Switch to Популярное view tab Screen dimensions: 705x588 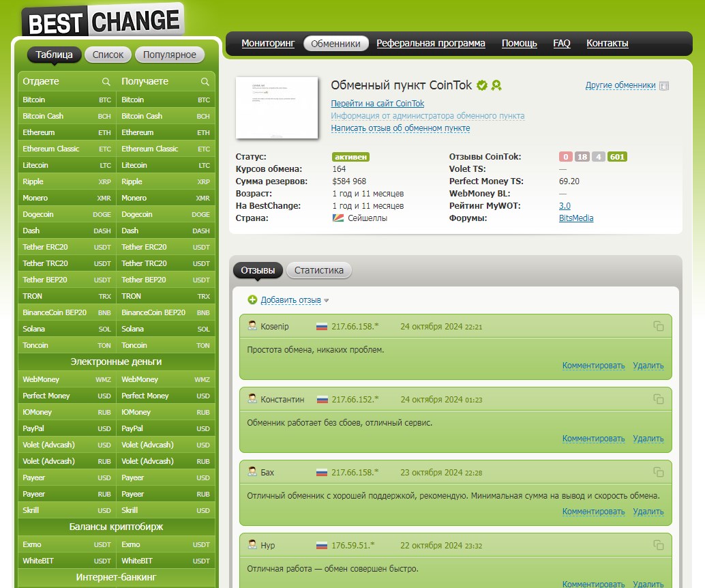(x=170, y=55)
